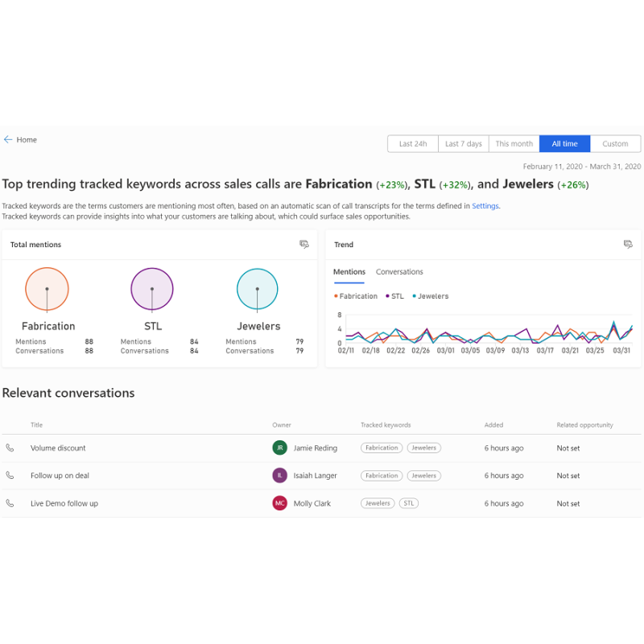This screenshot has height=644, width=644.
Task: Click the back arrow next to Home
Action: tap(8, 139)
